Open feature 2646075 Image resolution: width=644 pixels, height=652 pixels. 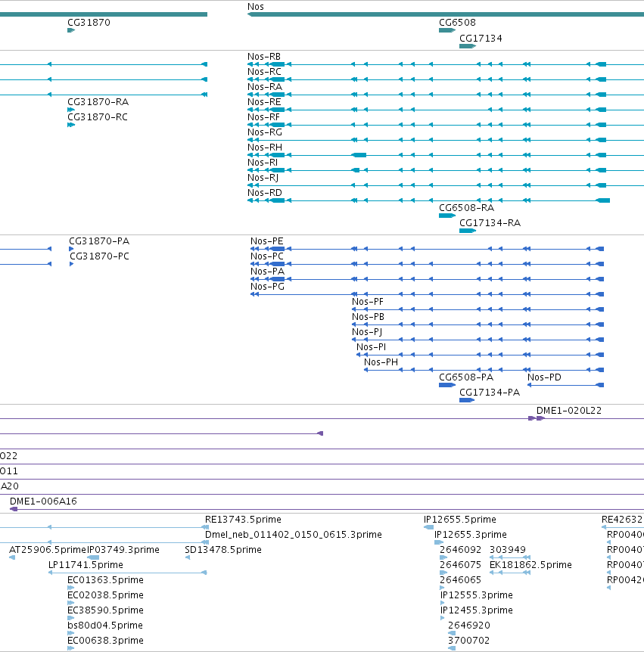(461, 565)
